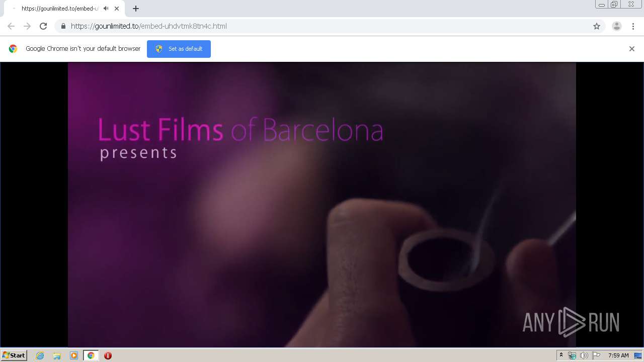644x362 pixels.
Task: View site security lock information
Action: (63, 26)
